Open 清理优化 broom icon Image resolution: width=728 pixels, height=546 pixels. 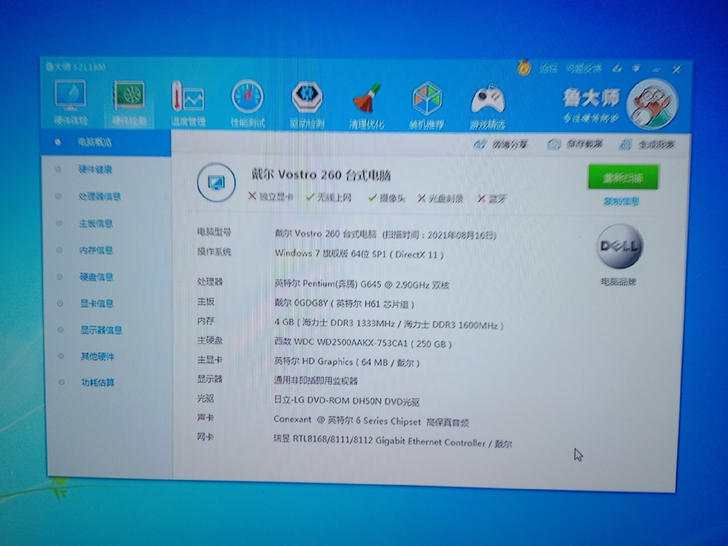(366, 105)
